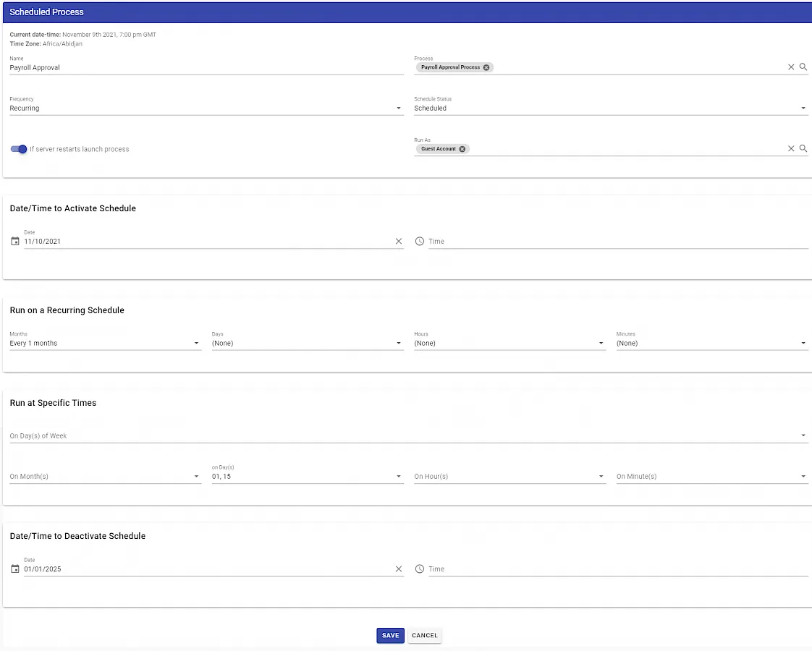Click Date/Time to Deactivate Schedule heading
812x651 pixels.
pyautogui.click(x=77, y=536)
